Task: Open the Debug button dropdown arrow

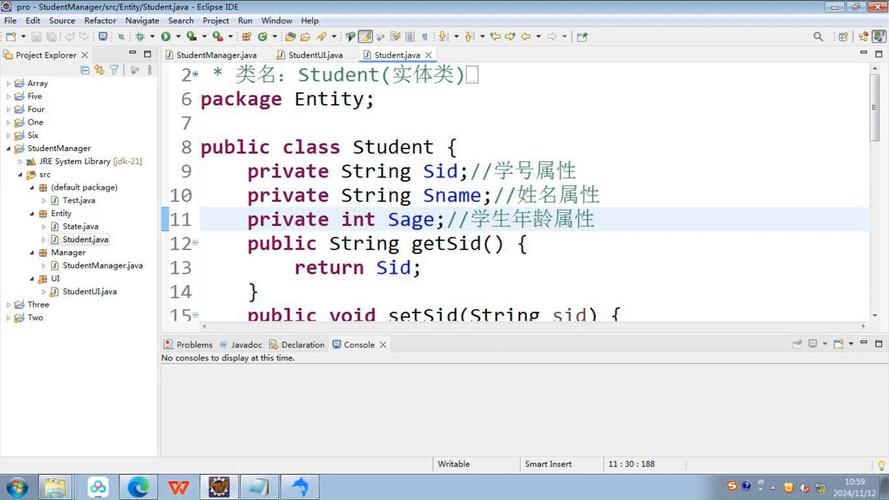Action: point(152,37)
